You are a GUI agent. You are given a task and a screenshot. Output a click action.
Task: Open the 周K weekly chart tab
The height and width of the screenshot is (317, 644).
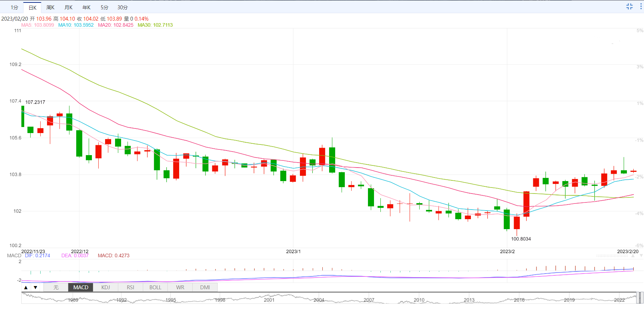[50, 7]
